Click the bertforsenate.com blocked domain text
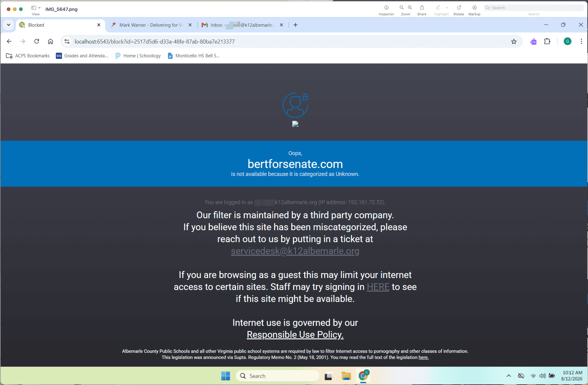The image size is (588, 385). coord(295,164)
